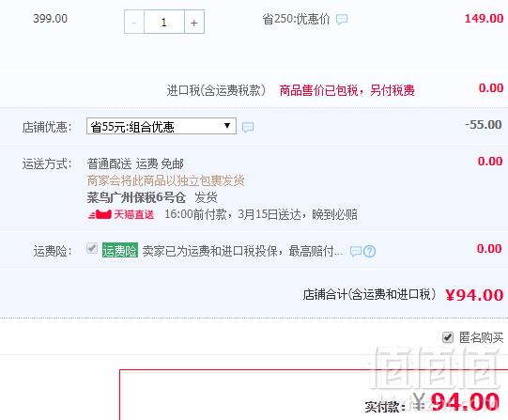Click the minus quantity button
Image resolution: width=508 pixels, height=420 pixels.
point(134,22)
